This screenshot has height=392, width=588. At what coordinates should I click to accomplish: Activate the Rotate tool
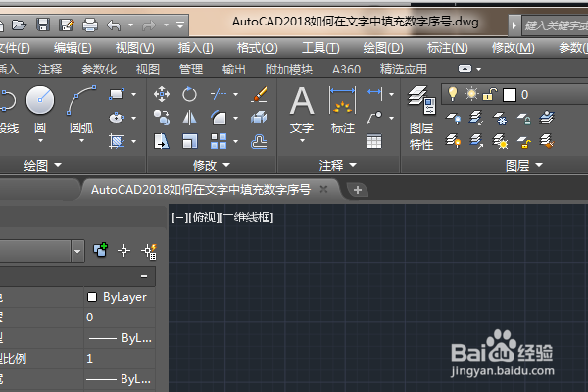(189, 94)
